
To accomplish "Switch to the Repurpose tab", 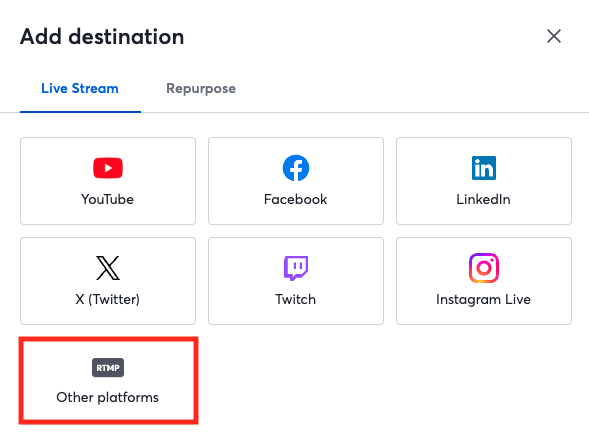I will point(201,89).
